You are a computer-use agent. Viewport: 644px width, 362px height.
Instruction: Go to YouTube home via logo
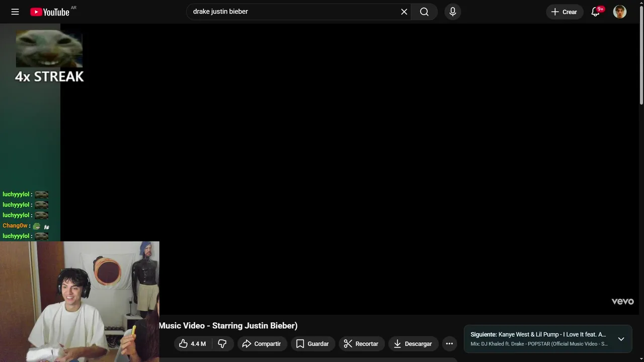(50, 12)
